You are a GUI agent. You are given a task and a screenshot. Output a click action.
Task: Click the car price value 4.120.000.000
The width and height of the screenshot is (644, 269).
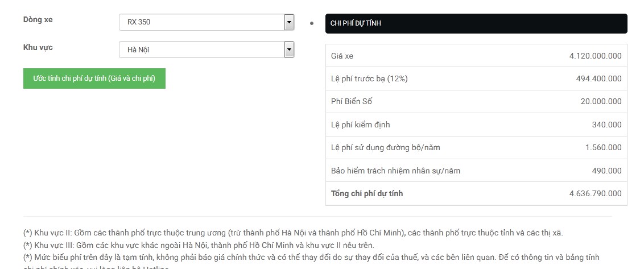[x=595, y=56]
